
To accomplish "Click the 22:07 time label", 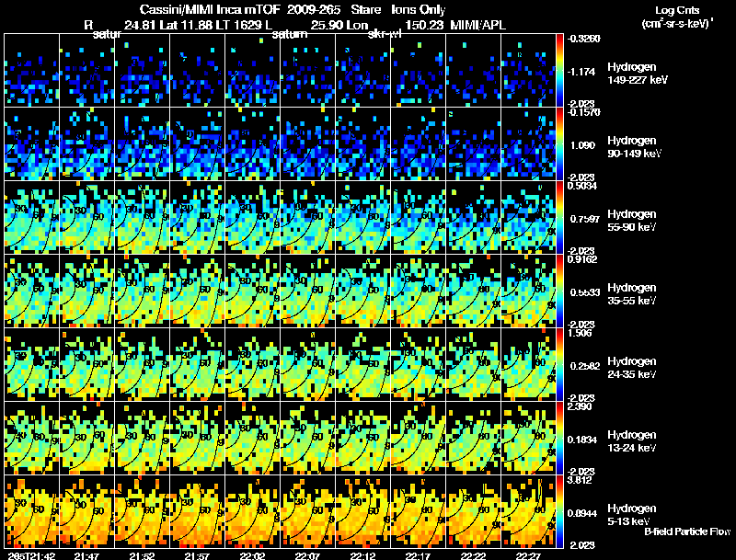I will pyautogui.click(x=307, y=556).
